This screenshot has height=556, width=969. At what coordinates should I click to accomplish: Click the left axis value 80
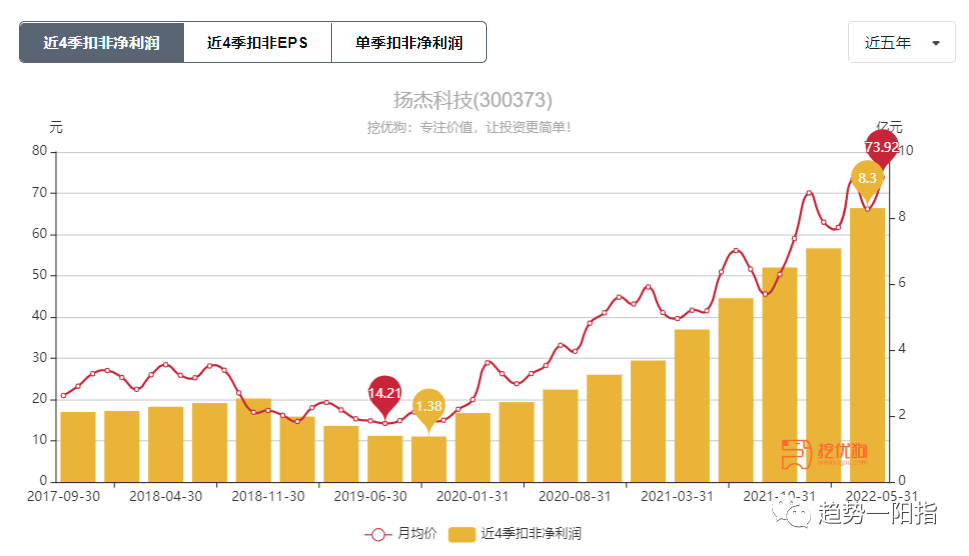tap(40, 151)
